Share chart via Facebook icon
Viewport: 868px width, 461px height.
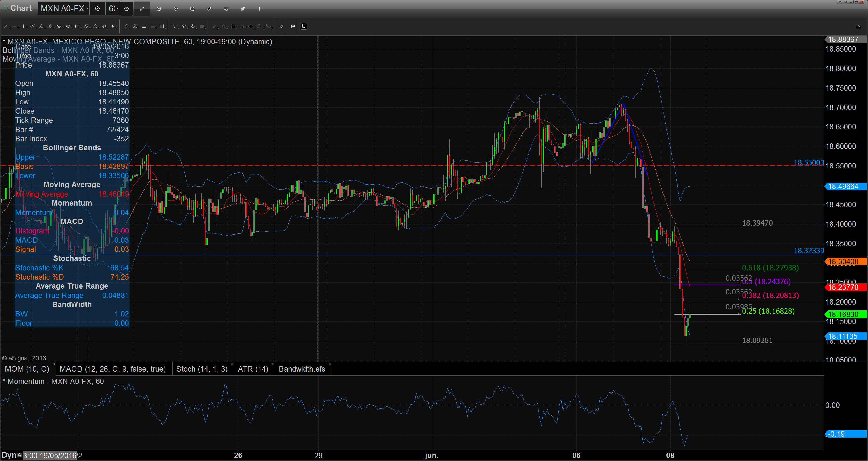point(260,9)
